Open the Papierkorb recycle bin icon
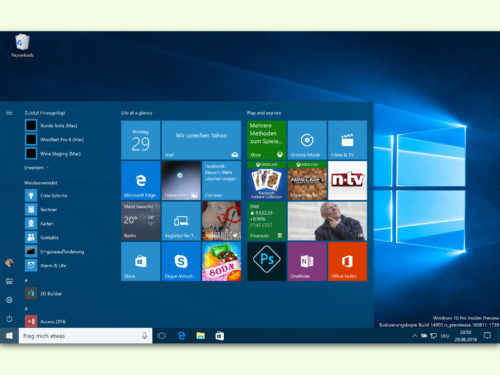This screenshot has width=500, height=375. (22, 46)
